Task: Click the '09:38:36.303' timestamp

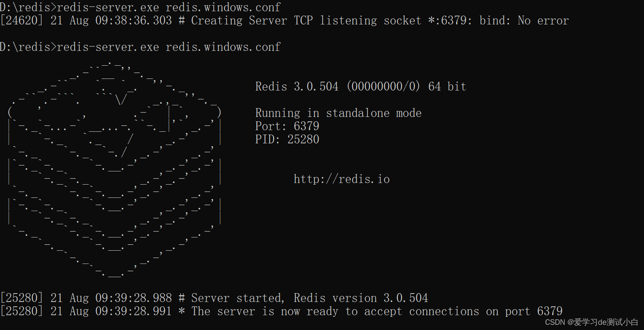Action: 133,20
